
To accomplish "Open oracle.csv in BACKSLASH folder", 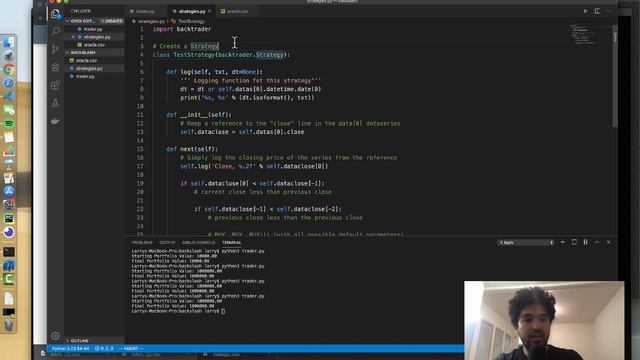I will click(x=86, y=60).
